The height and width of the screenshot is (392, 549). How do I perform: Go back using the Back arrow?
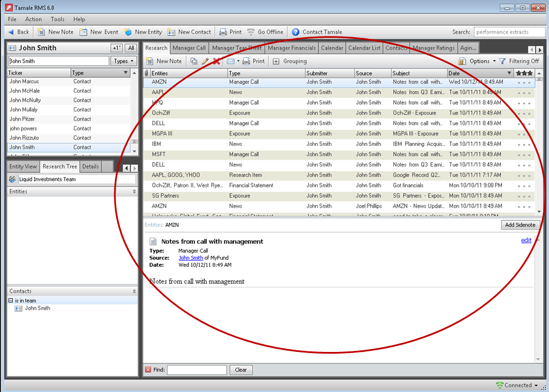[18, 32]
